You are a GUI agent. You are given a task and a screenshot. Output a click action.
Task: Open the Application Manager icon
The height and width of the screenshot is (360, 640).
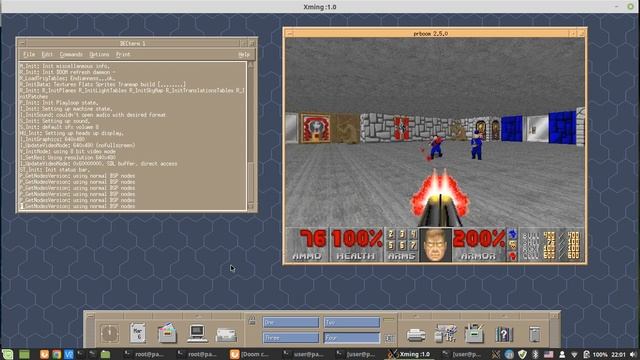[474, 333]
